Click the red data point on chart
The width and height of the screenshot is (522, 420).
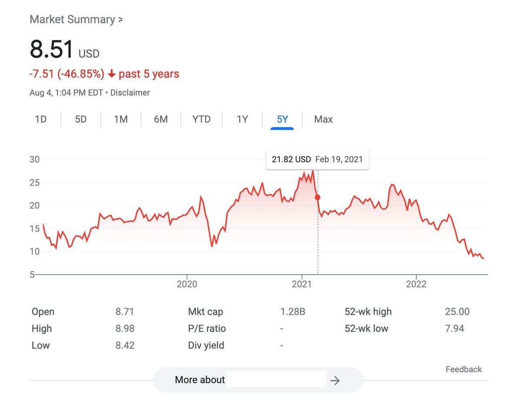[x=318, y=197]
